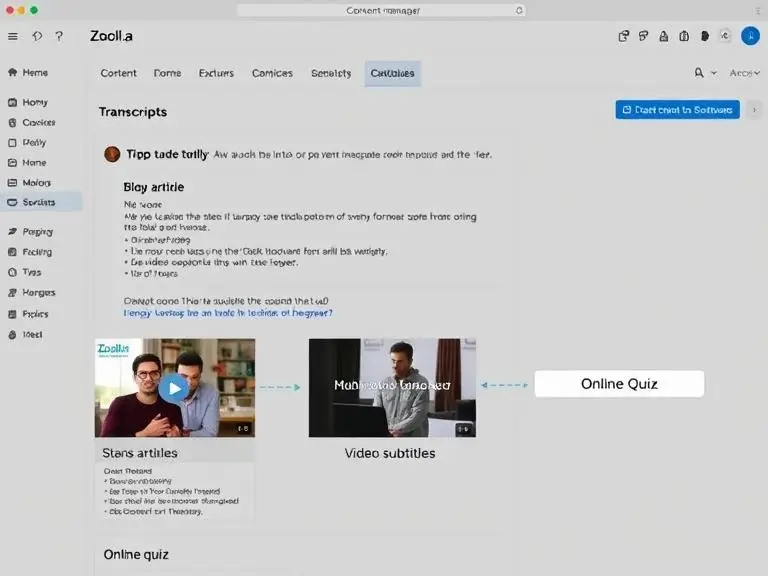Open Horgers sidebar item
Image resolution: width=768 pixels, height=576 pixels.
pyautogui.click(x=32, y=292)
